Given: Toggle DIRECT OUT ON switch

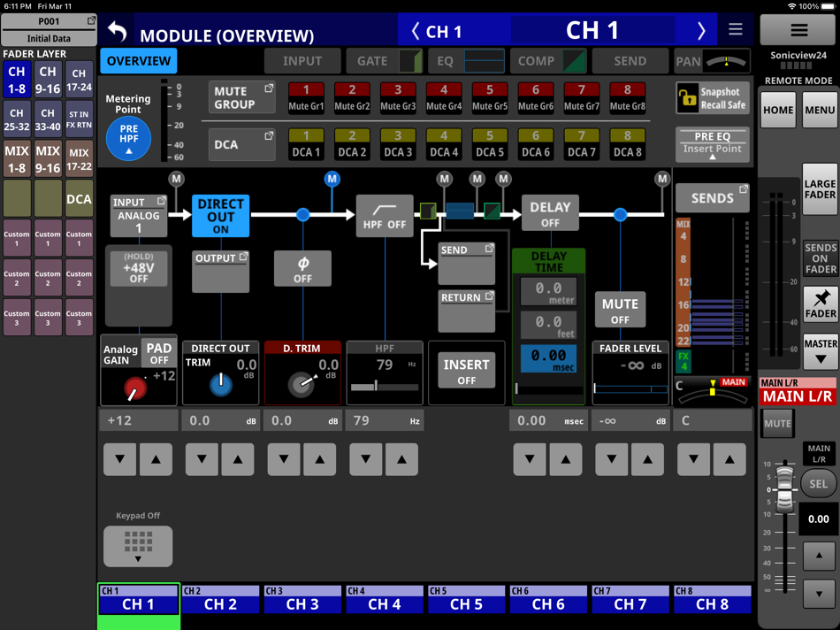Looking at the screenshot, I should [x=221, y=216].
